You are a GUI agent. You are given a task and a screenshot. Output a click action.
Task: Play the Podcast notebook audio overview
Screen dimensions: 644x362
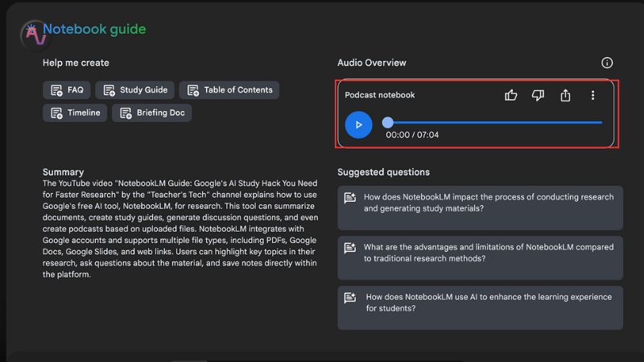coord(358,125)
